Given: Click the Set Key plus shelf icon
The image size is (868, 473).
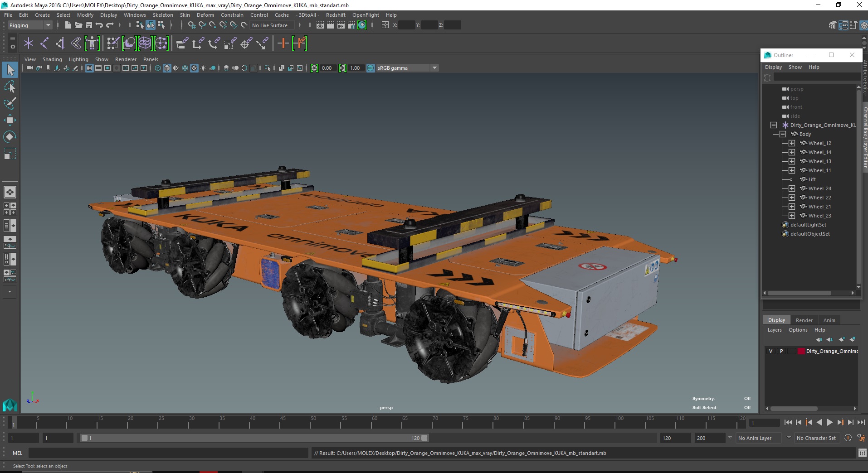Looking at the screenshot, I should (x=283, y=43).
